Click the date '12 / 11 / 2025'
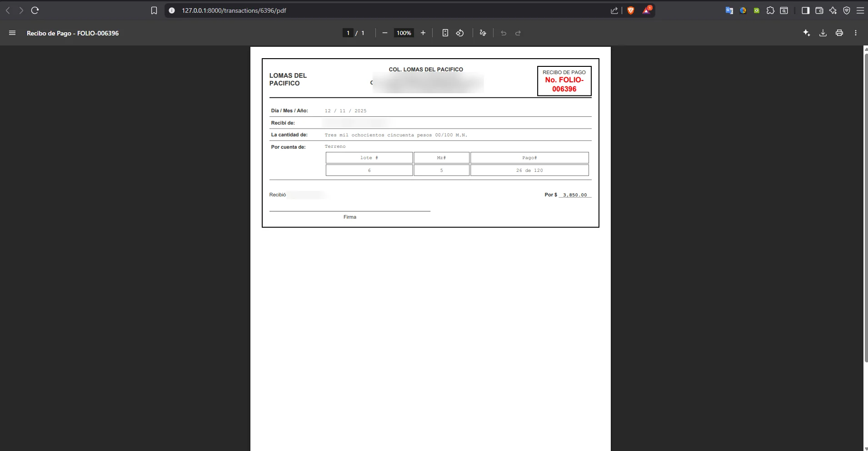Viewport: 868px width, 451px height. [x=345, y=110]
